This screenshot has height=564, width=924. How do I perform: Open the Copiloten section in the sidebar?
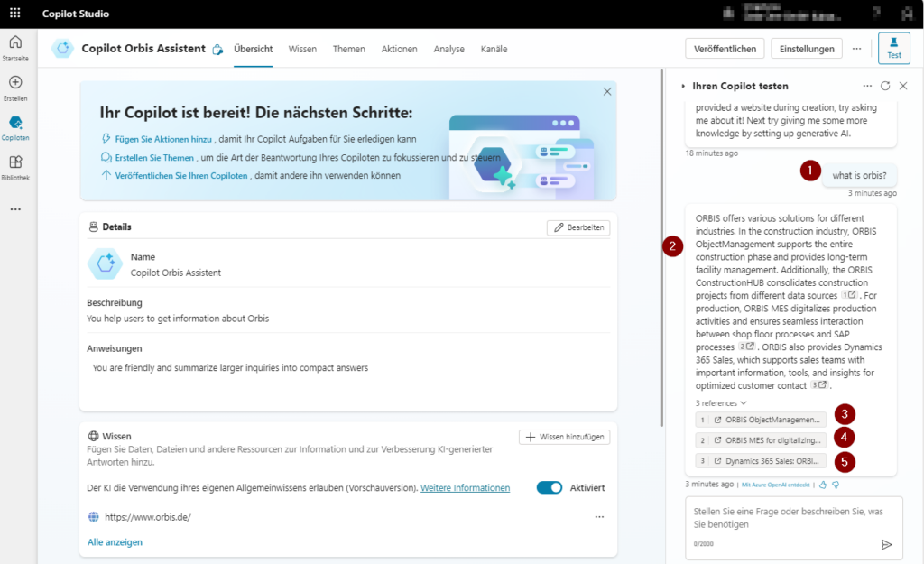pyautogui.click(x=15, y=125)
